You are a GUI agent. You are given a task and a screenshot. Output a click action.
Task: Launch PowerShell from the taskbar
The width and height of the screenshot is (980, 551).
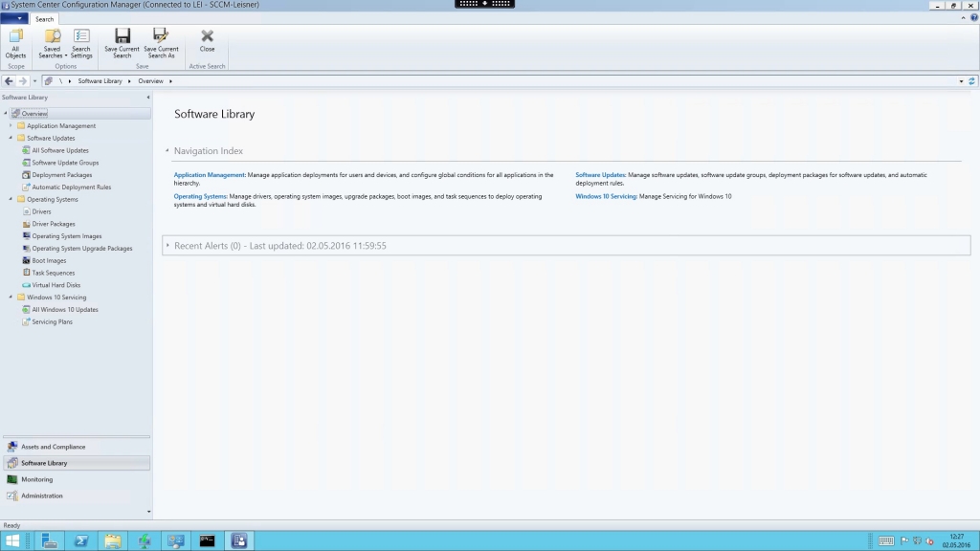point(81,540)
